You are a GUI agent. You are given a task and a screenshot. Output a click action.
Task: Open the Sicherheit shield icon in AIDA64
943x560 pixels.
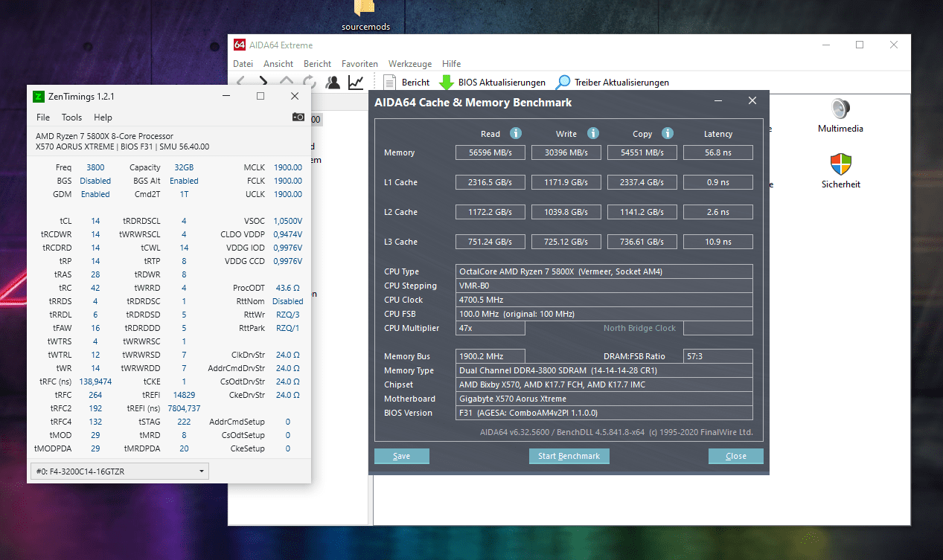click(840, 172)
